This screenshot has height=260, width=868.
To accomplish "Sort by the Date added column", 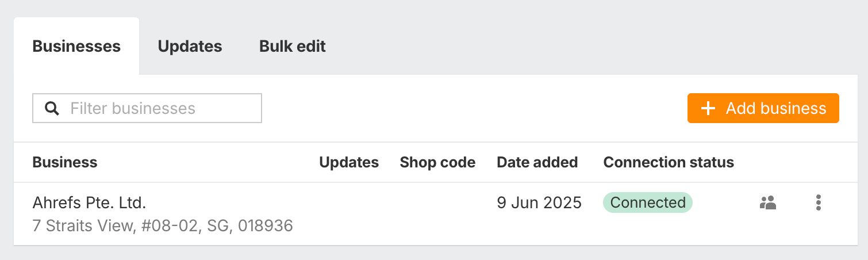I will [537, 162].
